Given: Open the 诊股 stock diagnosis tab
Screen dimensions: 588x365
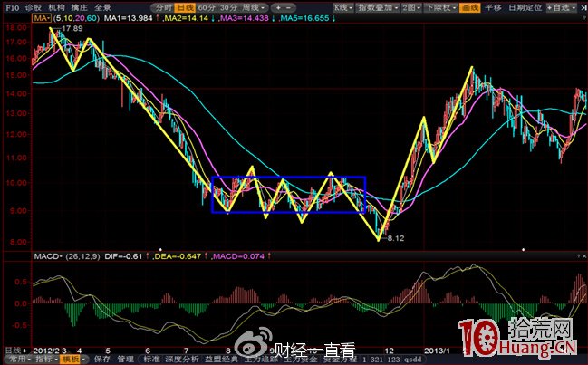Looking at the screenshot, I should point(34,6).
